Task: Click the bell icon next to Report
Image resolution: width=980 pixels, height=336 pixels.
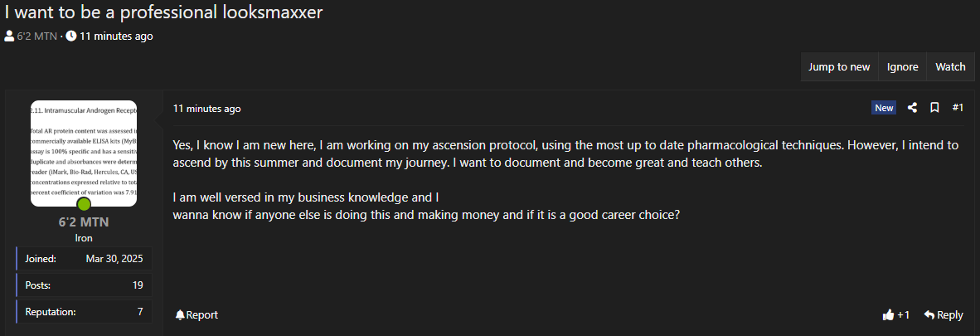Action: (180, 315)
